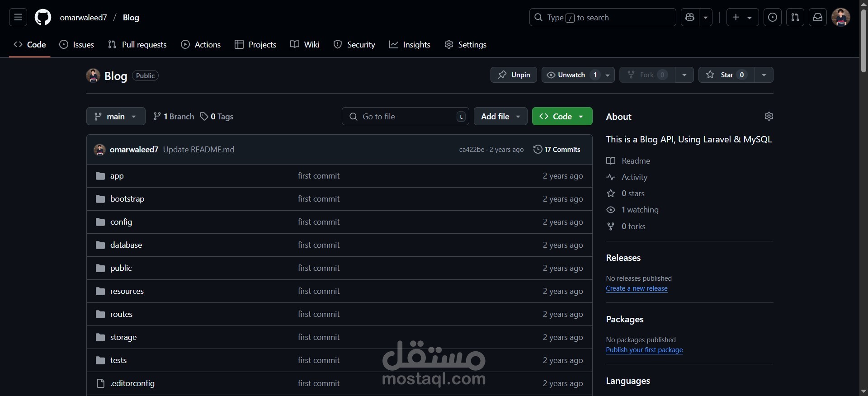
Task: Star the Blog repository
Action: (726, 75)
